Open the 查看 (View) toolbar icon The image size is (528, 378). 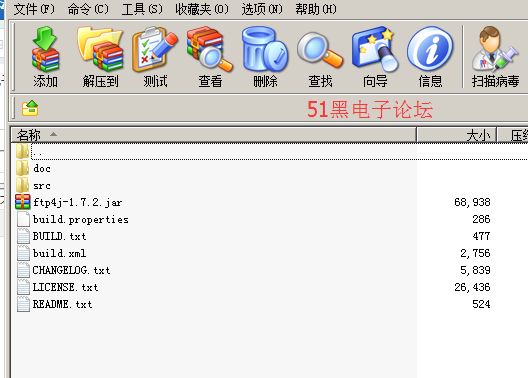210,49
